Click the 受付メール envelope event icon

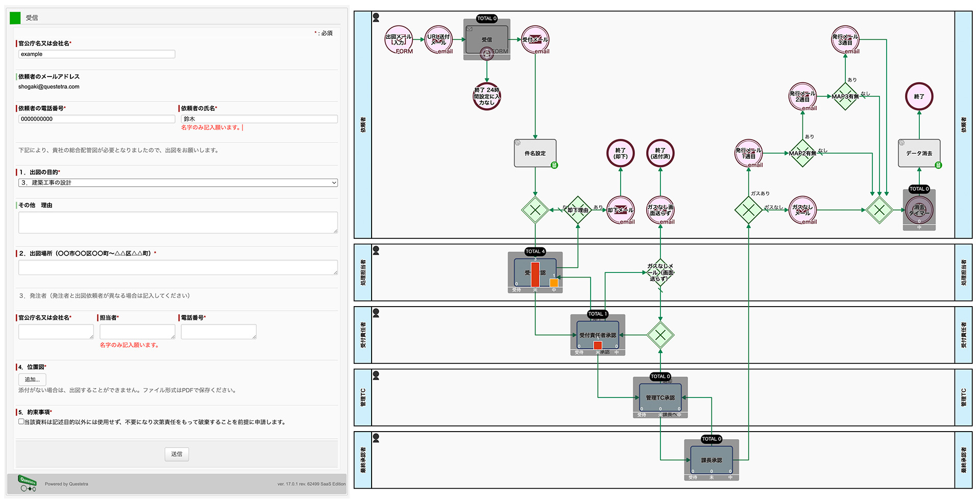click(535, 39)
